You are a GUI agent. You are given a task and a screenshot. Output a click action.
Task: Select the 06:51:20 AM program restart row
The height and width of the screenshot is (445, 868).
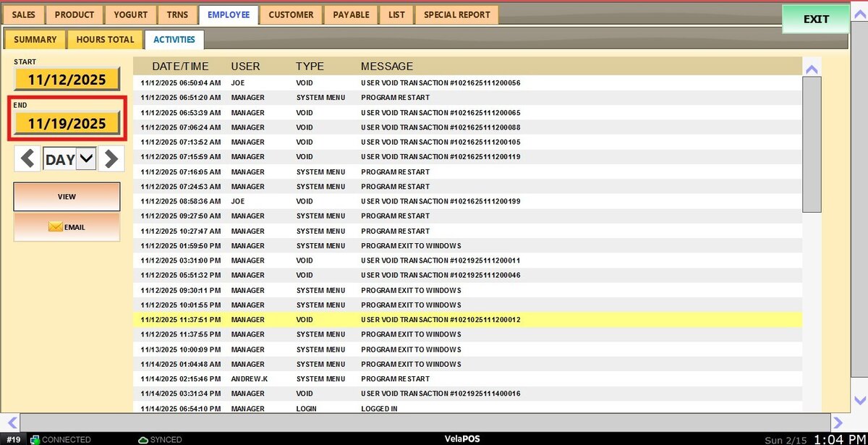click(x=467, y=98)
